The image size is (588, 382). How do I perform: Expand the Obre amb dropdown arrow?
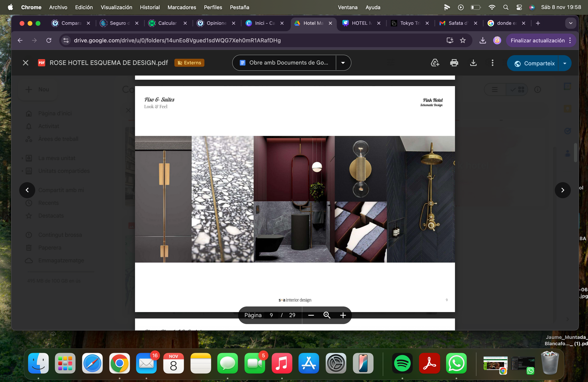tap(343, 63)
